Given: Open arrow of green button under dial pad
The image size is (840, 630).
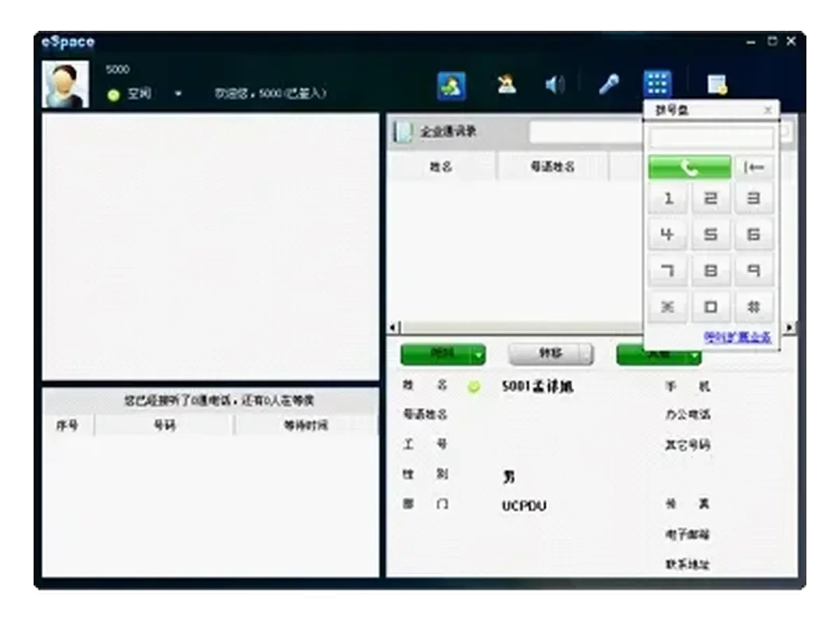Looking at the screenshot, I should click(x=693, y=356).
